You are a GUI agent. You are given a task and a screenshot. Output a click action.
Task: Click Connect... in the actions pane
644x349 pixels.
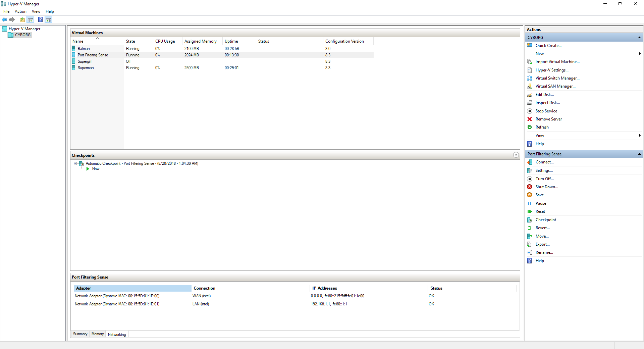click(544, 162)
